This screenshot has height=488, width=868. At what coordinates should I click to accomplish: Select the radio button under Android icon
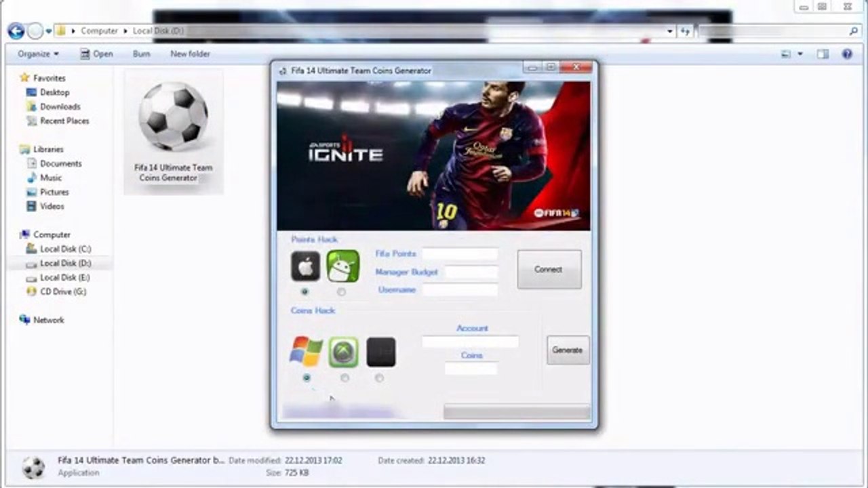tap(341, 292)
